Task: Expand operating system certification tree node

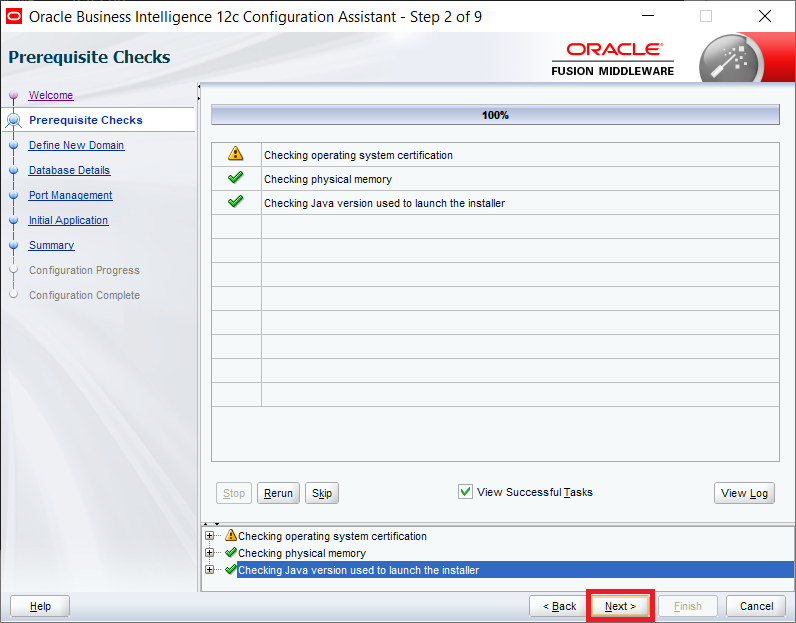Action: click(209, 536)
